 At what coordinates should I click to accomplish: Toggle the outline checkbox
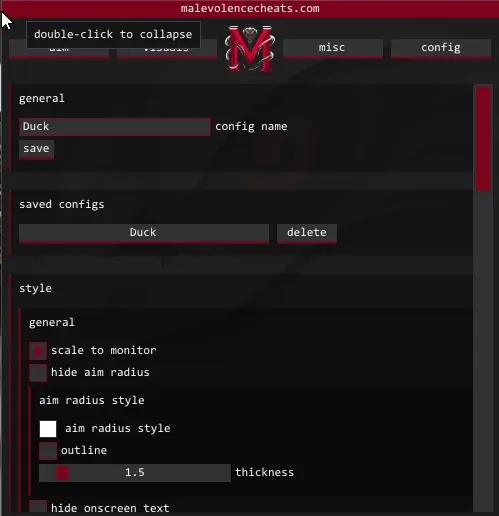48,451
